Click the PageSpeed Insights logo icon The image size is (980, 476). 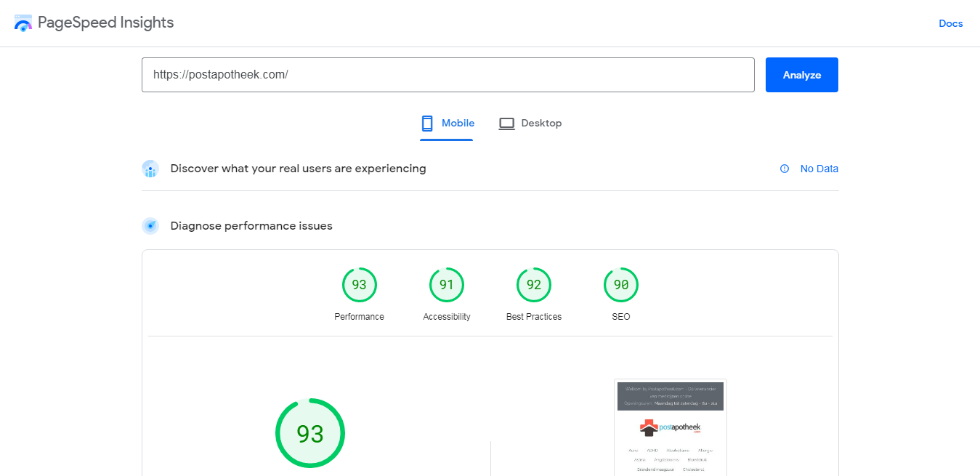coord(23,23)
